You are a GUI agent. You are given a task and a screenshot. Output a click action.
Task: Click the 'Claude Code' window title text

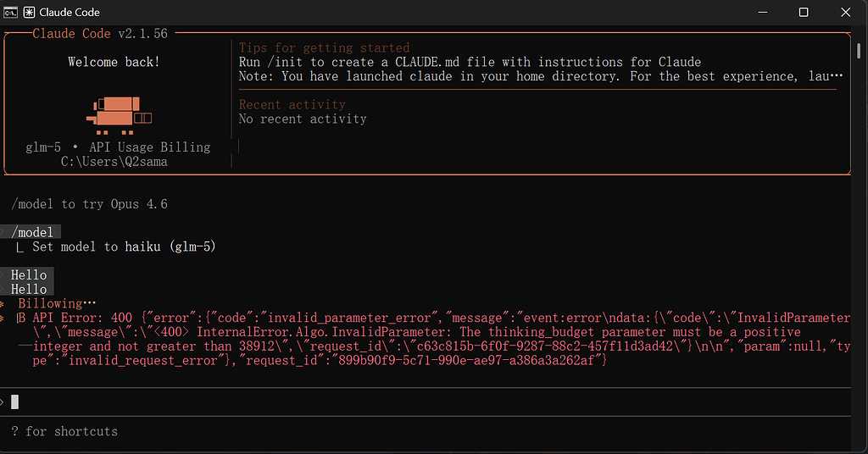70,12
